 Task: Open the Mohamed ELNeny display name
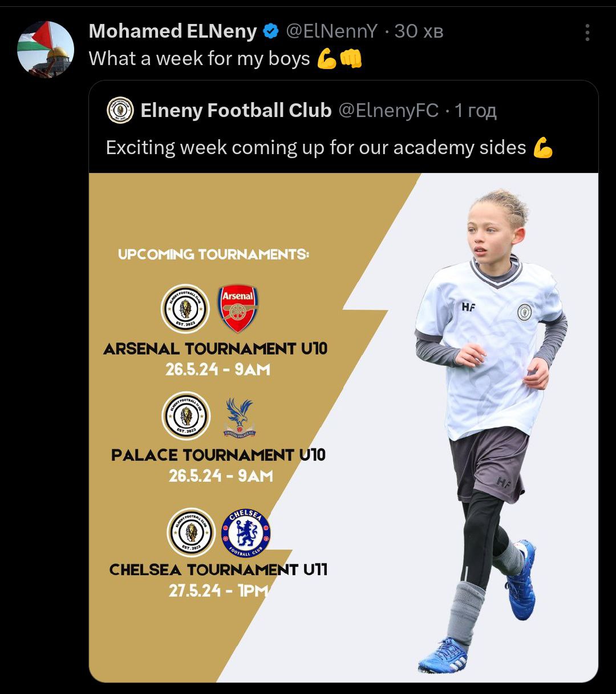click(172, 31)
